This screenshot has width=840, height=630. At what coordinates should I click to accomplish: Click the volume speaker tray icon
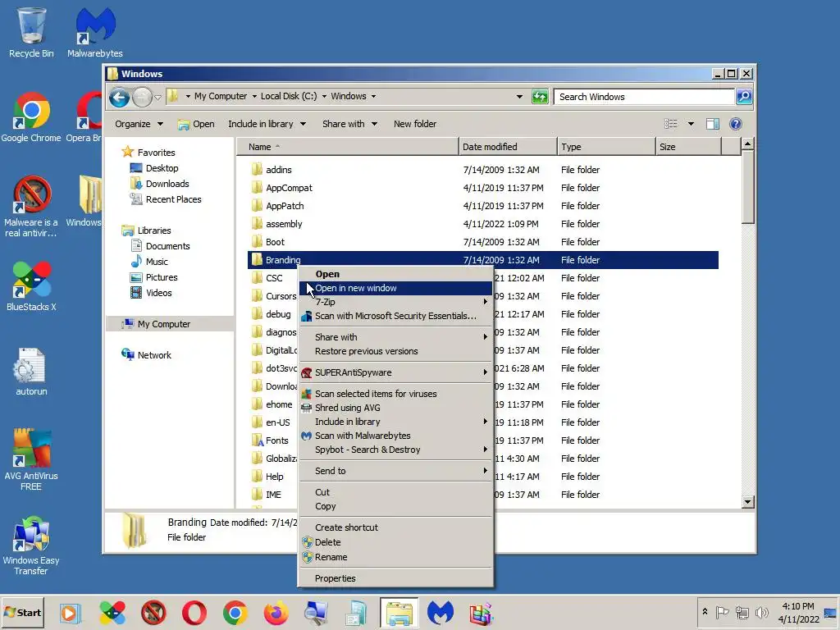pyautogui.click(x=761, y=612)
